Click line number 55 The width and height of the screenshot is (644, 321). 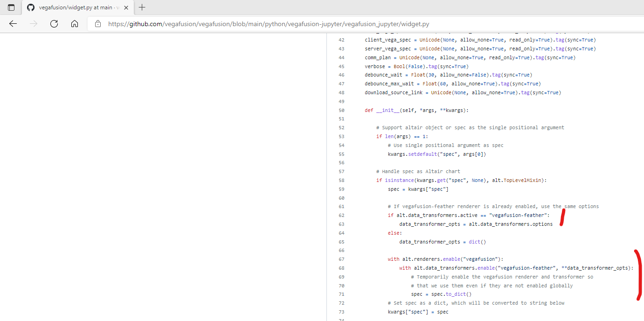[341, 154]
